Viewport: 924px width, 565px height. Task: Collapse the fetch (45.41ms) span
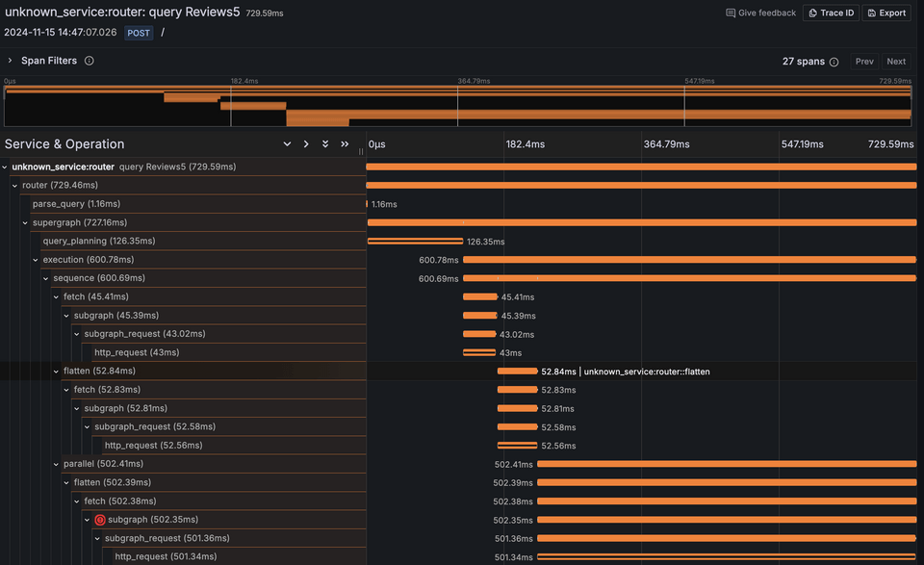coord(56,296)
